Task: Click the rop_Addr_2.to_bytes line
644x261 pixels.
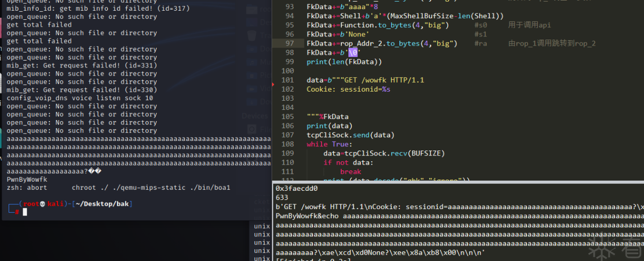Action: pyautogui.click(x=382, y=43)
